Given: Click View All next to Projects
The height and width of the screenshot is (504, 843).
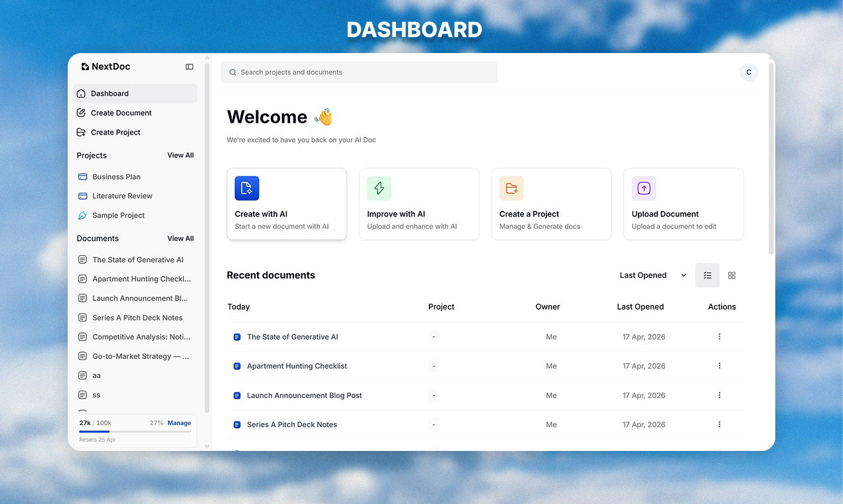Looking at the screenshot, I should pyautogui.click(x=180, y=155).
